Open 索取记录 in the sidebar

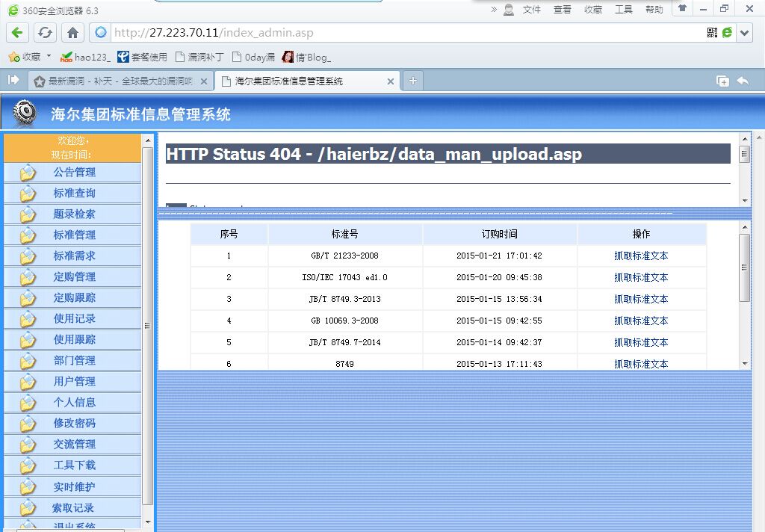[x=73, y=508]
